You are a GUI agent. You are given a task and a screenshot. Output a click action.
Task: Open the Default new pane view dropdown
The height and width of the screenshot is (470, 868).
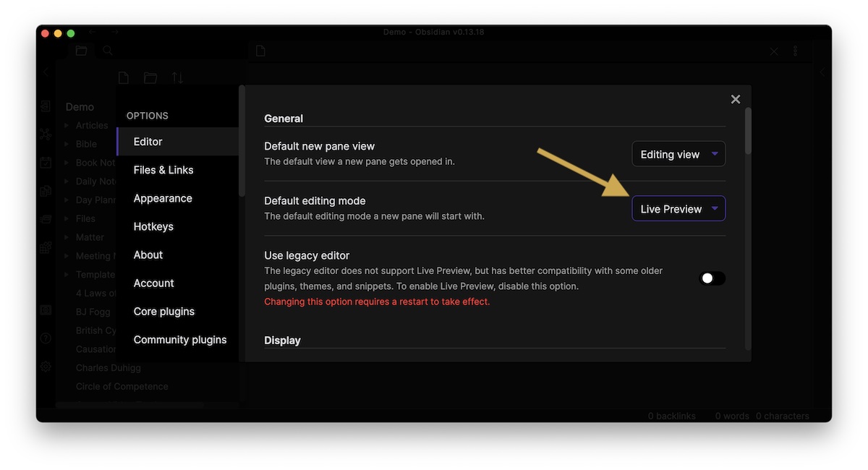click(x=678, y=154)
